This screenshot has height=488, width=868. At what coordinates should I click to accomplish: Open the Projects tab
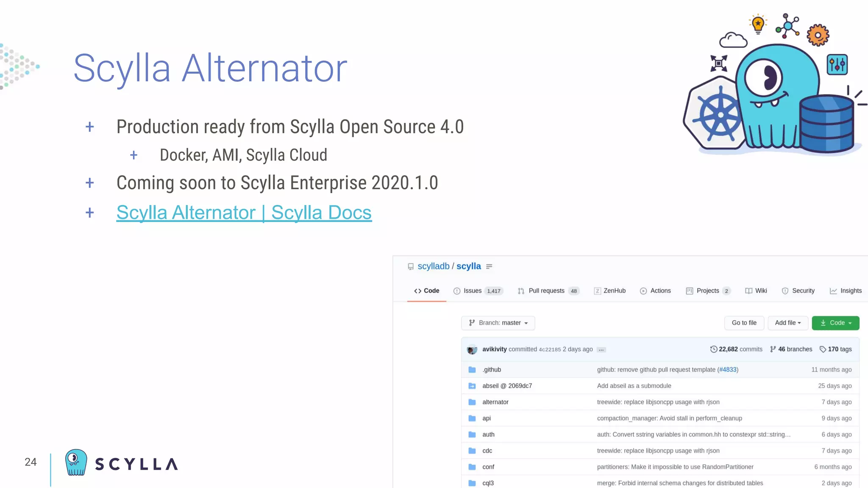(708, 291)
